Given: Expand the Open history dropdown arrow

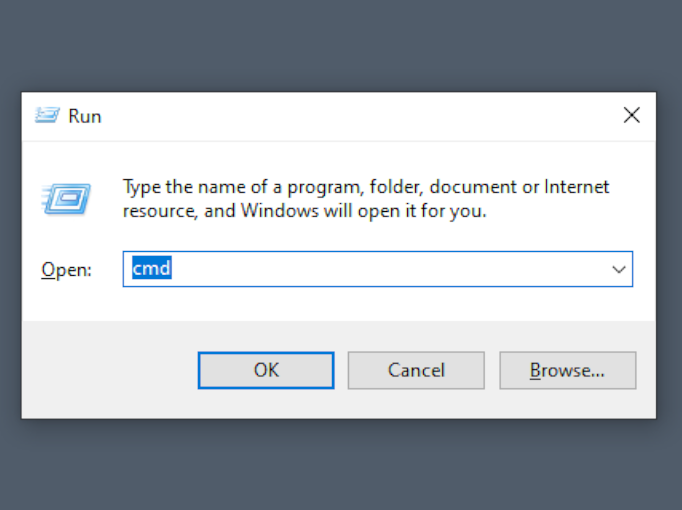Looking at the screenshot, I should click(x=619, y=269).
